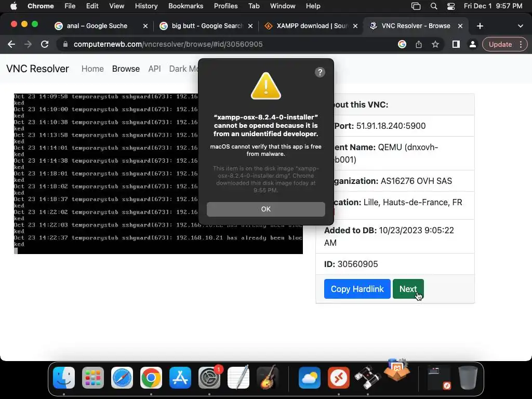Open the Bookmarks menu
This screenshot has width=532, height=399.
(185, 6)
